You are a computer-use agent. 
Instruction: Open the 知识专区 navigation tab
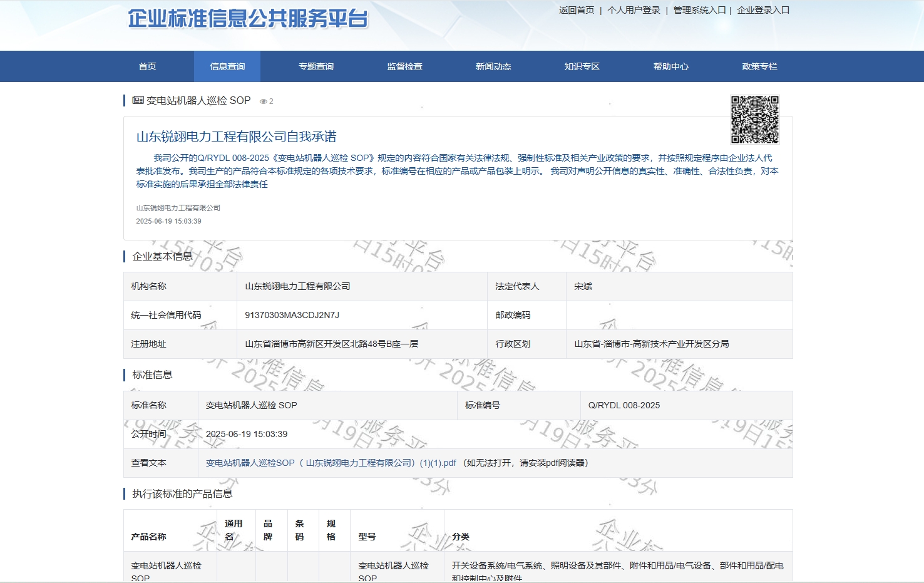pos(582,66)
